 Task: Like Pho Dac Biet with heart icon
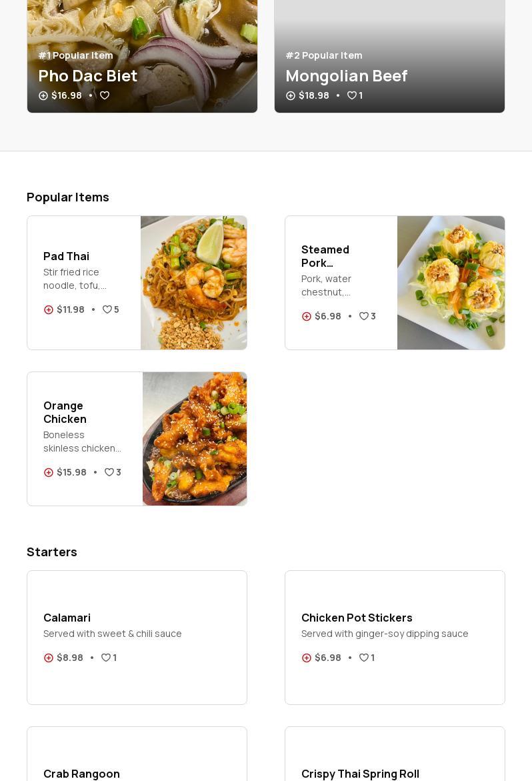tap(105, 96)
